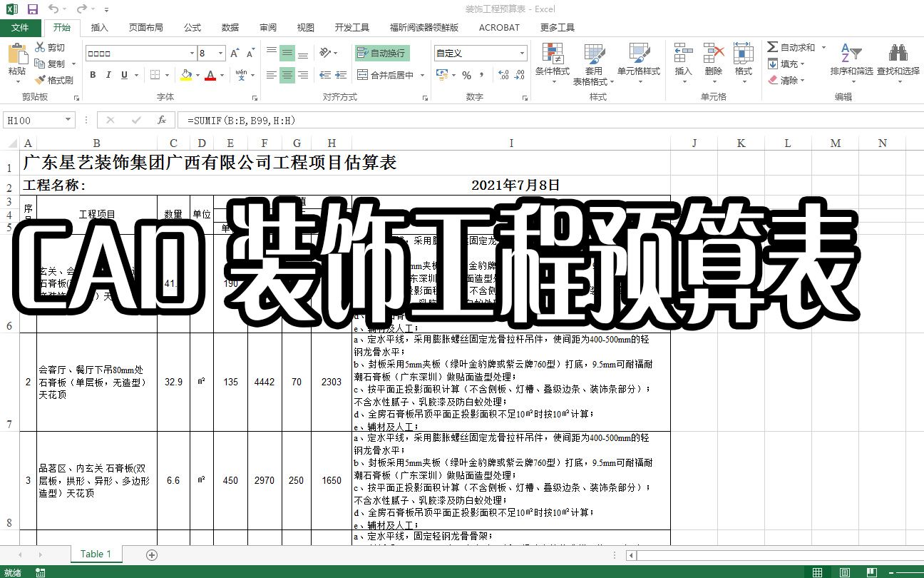The height and width of the screenshot is (578, 924).
Task: Switch to the Data (数据) tab
Action: click(x=230, y=28)
